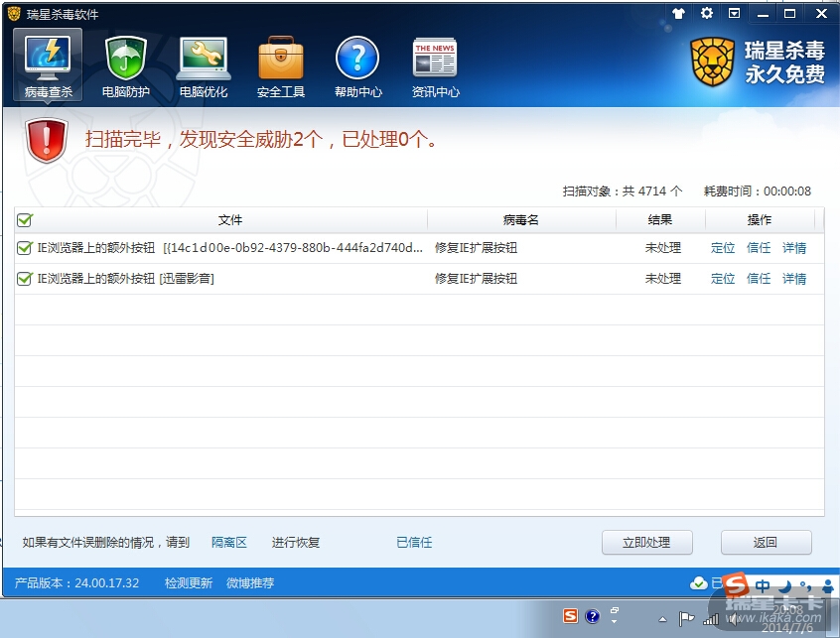The image size is (840, 638).
Task: Open the 帮助中心 help center
Action: coord(357,65)
